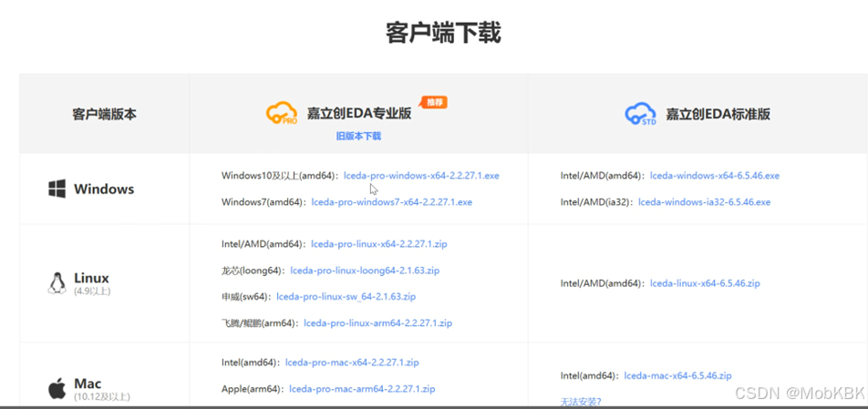
Task: Click the (4.9以上) Linux version note
Action: [92, 291]
